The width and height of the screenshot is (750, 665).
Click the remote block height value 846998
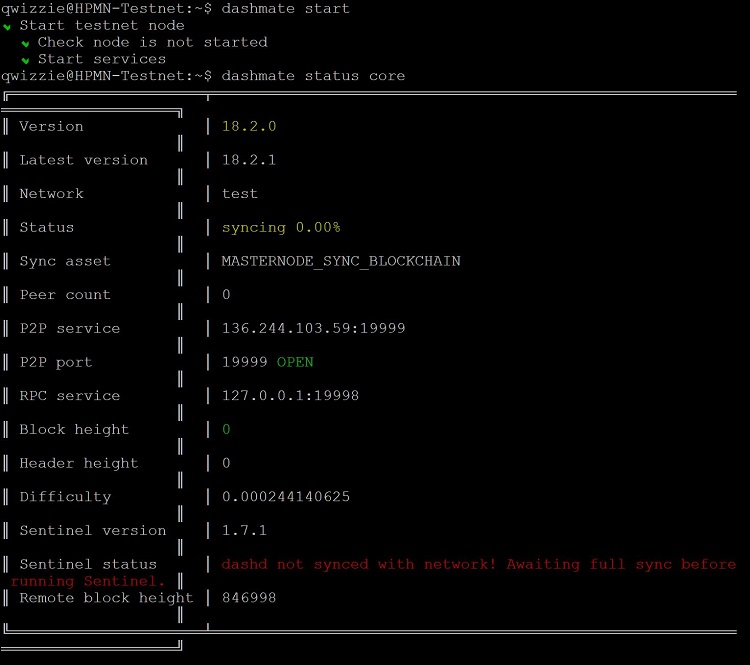(x=249, y=598)
